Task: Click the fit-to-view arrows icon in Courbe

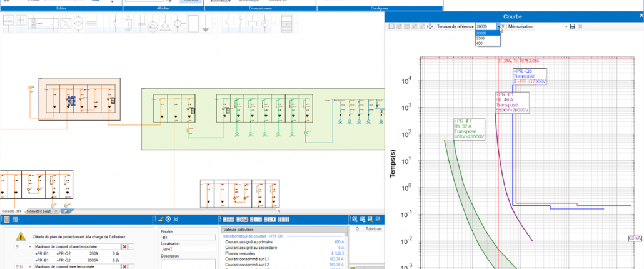Action: coord(430,26)
